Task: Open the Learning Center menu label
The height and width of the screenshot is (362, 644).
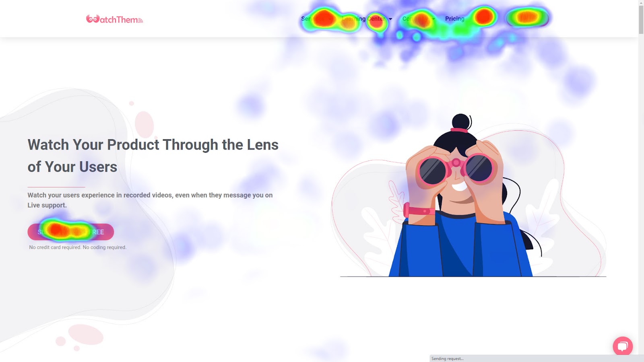Action: [x=363, y=19]
